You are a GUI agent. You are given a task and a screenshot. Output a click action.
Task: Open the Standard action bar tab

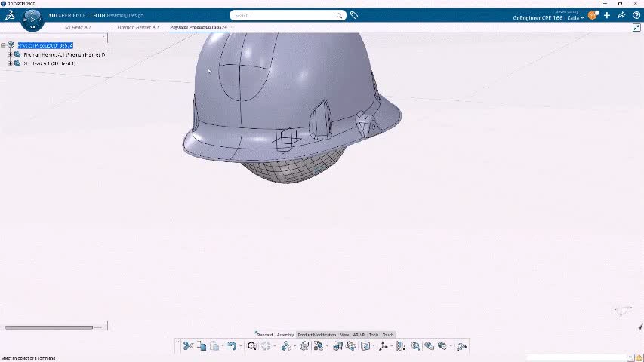[264, 335]
